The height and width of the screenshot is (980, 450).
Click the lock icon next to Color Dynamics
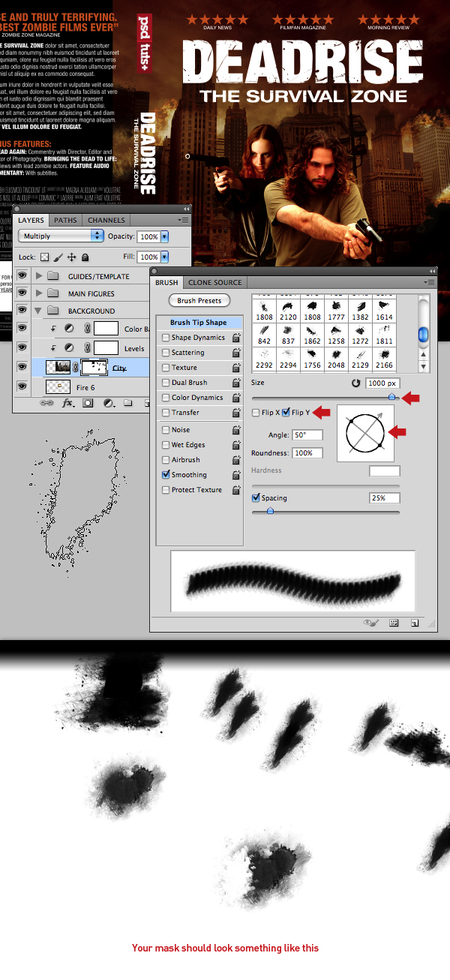click(236, 398)
